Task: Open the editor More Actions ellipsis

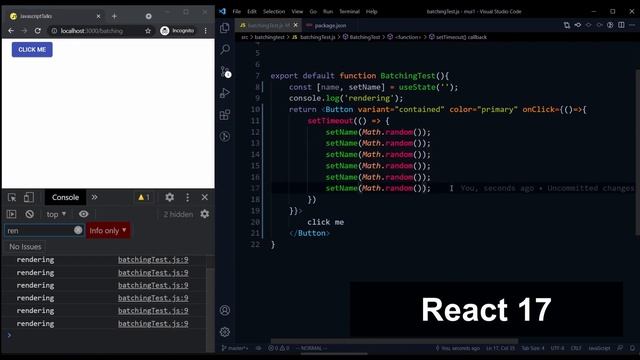Action: [x=632, y=25]
